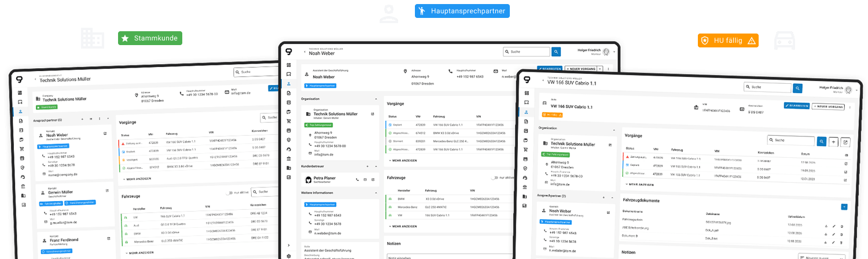Open Technik Solutions Müller external link on Noah Weber page
Viewport: 868px width, 259px height.
click(372, 114)
